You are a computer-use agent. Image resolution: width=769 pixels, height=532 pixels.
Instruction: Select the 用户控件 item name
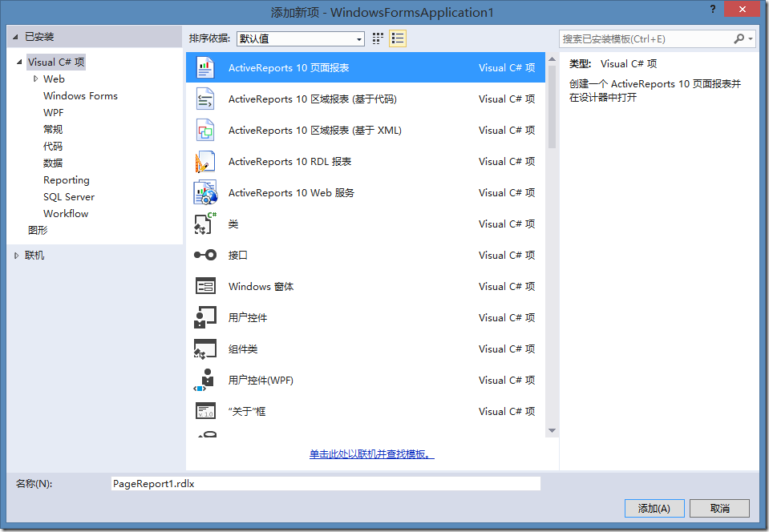click(x=248, y=317)
